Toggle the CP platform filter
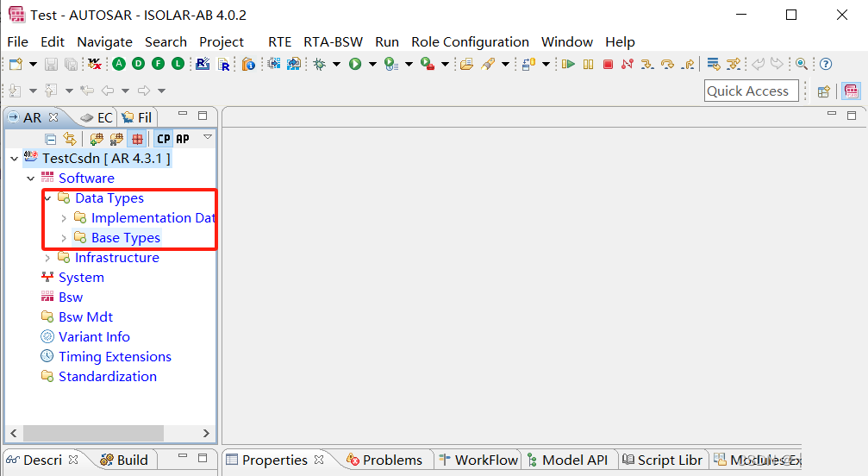This screenshot has width=868, height=476. [163, 139]
